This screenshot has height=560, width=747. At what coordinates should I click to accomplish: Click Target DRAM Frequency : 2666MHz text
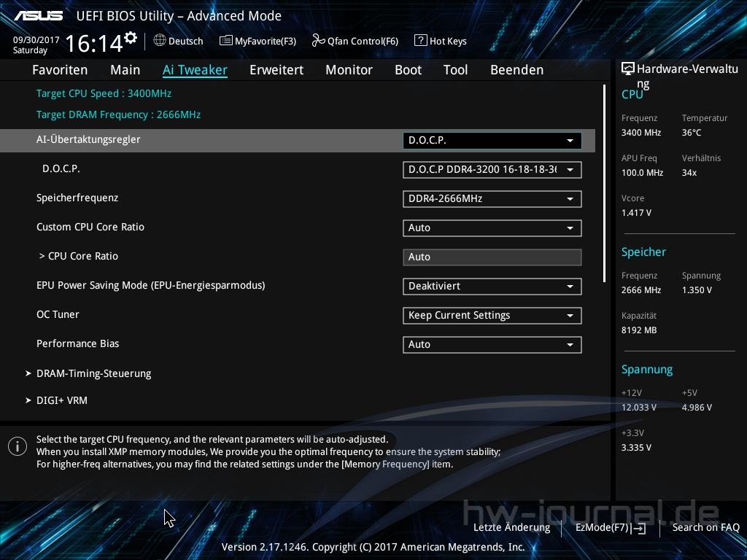tap(119, 114)
